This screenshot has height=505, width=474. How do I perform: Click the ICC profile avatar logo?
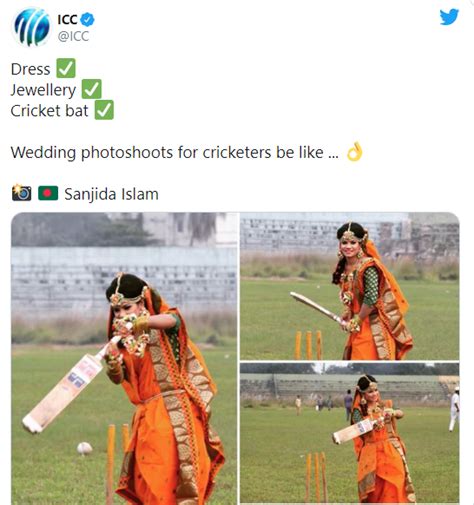(32, 27)
